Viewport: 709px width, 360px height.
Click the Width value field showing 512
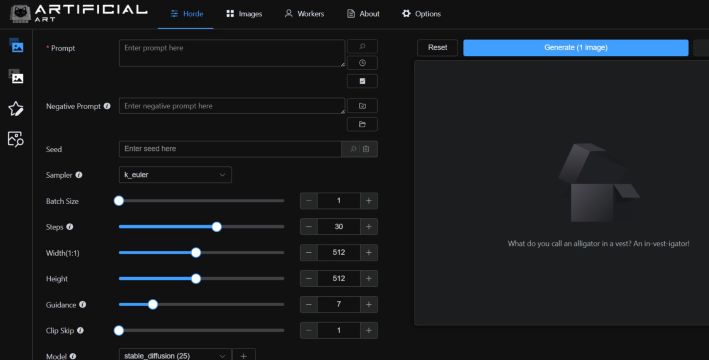coord(339,252)
